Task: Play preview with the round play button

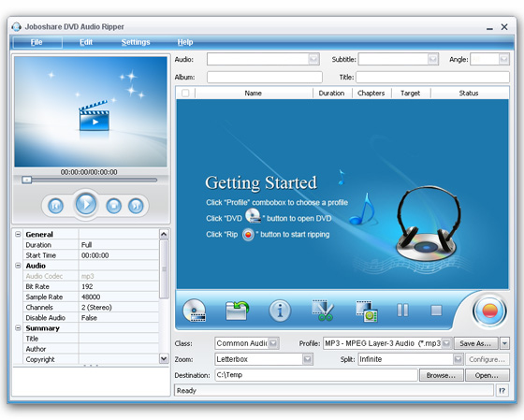Action: (x=86, y=204)
